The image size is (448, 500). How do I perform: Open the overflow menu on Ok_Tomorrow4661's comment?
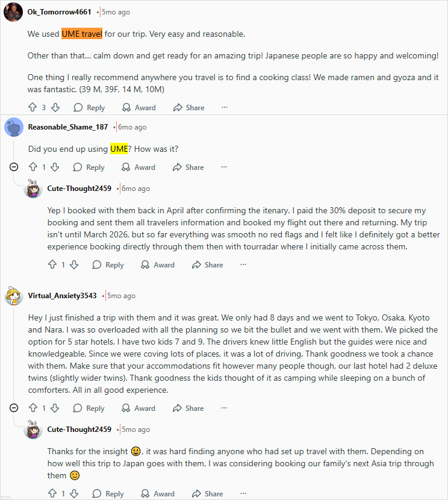coord(224,107)
